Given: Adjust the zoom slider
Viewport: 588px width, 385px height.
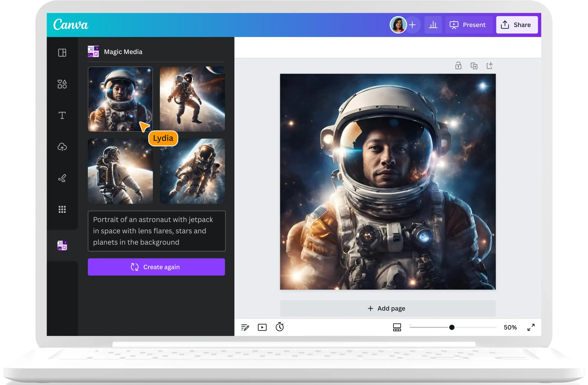Looking at the screenshot, I should [452, 327].
